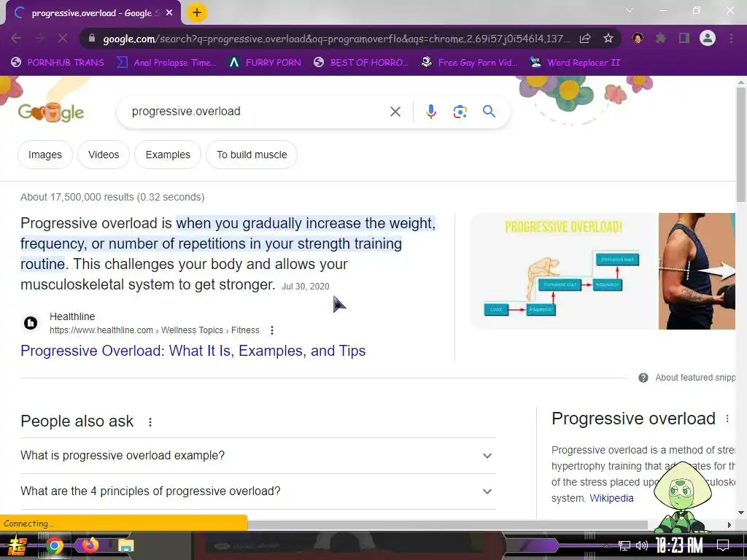Viewport: 747px width, 560px height.
Task: Open About featured snippets help
Action: (x=687, y=378)
